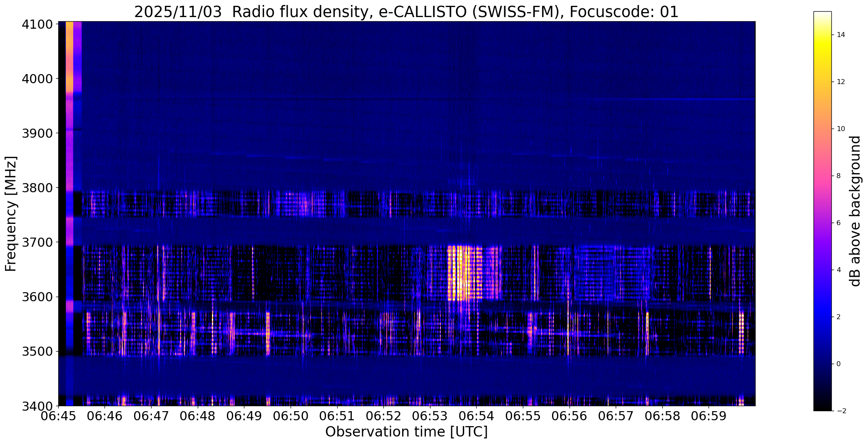Screen dimensions: 868x444
Task: Click the colorbar tick label 2
Action: pyautogui.click(x=838, y=317)
